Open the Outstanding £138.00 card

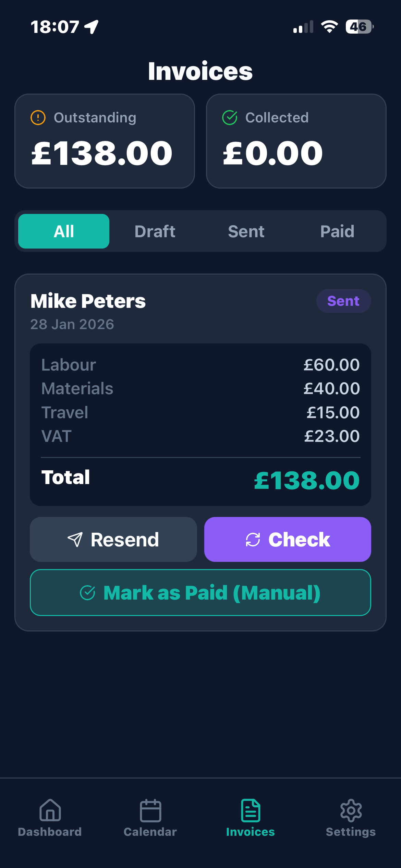[x=105, y=141]
